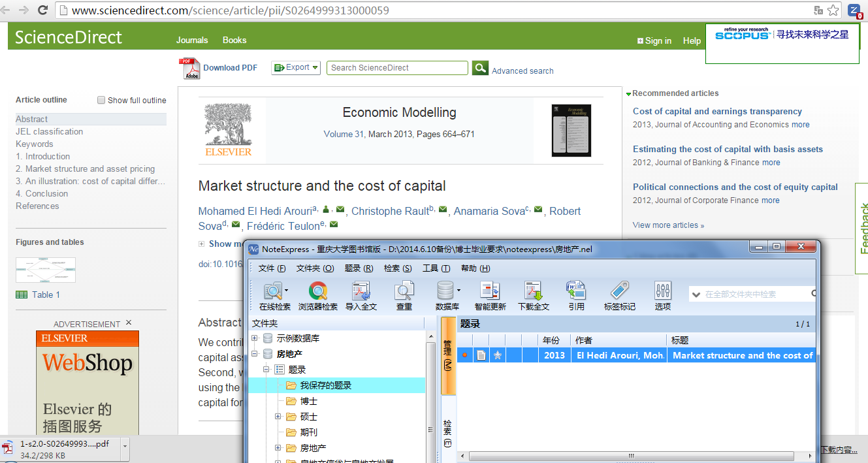Click Advanced search link
This screenshot has width=868, height=463.
click(x=522, y=71)
